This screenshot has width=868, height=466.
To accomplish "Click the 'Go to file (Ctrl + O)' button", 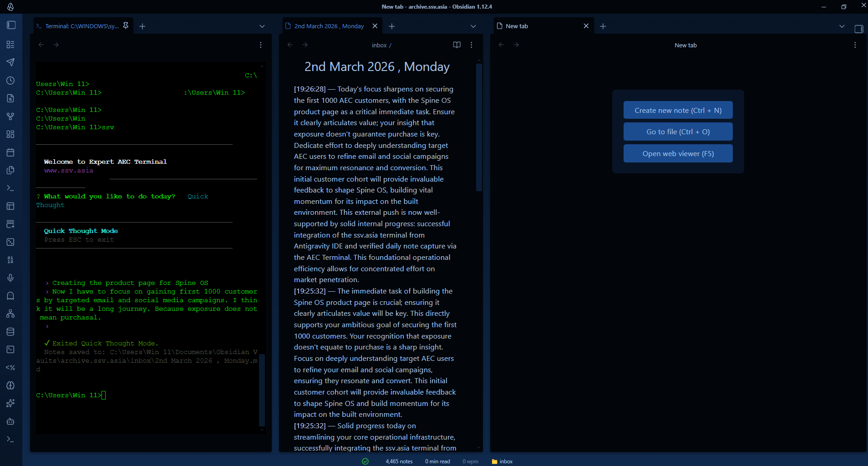I will (x=677, y=132).
